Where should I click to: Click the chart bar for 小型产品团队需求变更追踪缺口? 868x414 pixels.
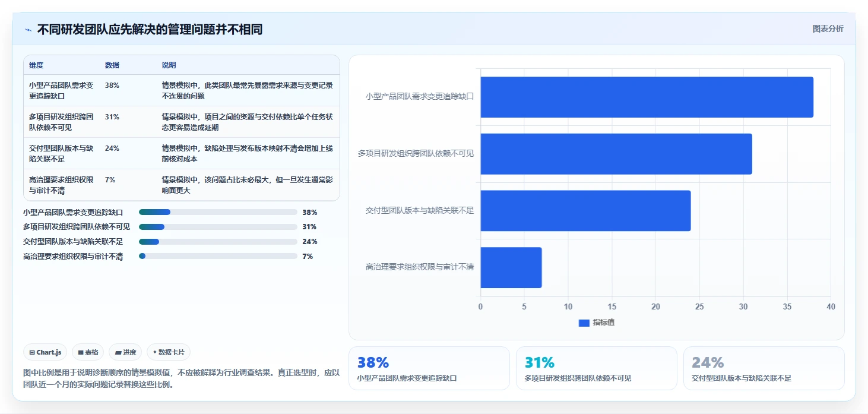coord(647,97)
